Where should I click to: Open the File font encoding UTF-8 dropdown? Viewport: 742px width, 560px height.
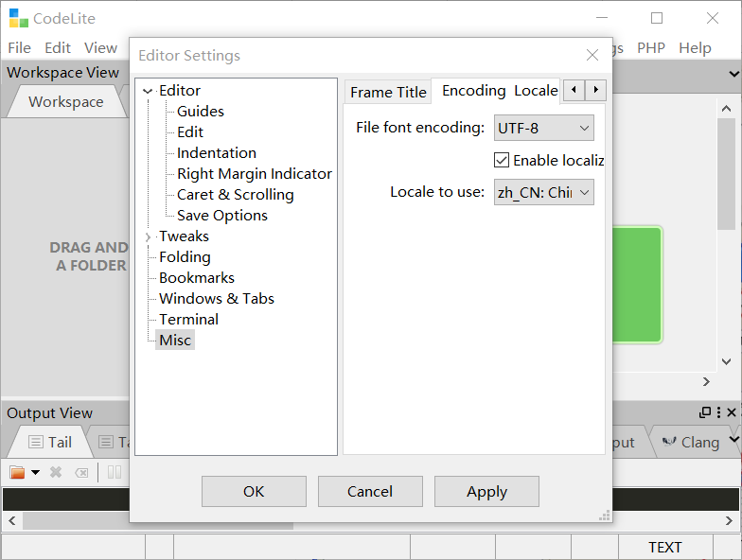pyautogui.click(x=543, y=129)
